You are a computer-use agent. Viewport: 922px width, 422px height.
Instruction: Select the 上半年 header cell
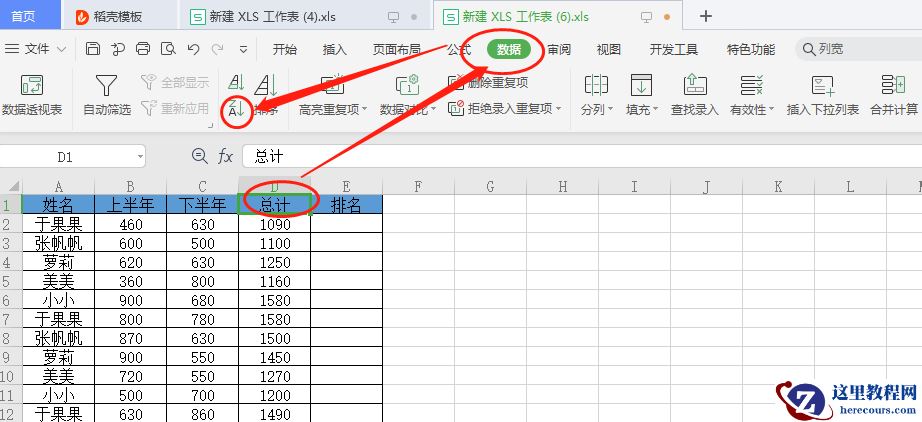(x=131, y=205)
